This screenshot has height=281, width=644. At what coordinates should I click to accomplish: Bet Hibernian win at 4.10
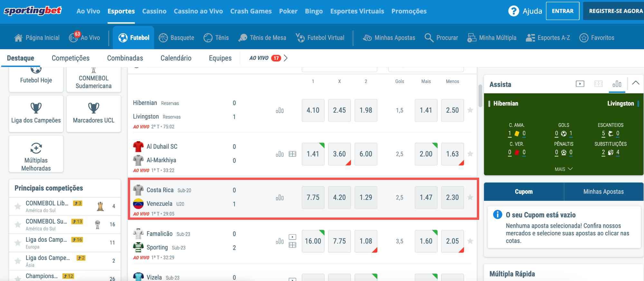click(313, 110)
